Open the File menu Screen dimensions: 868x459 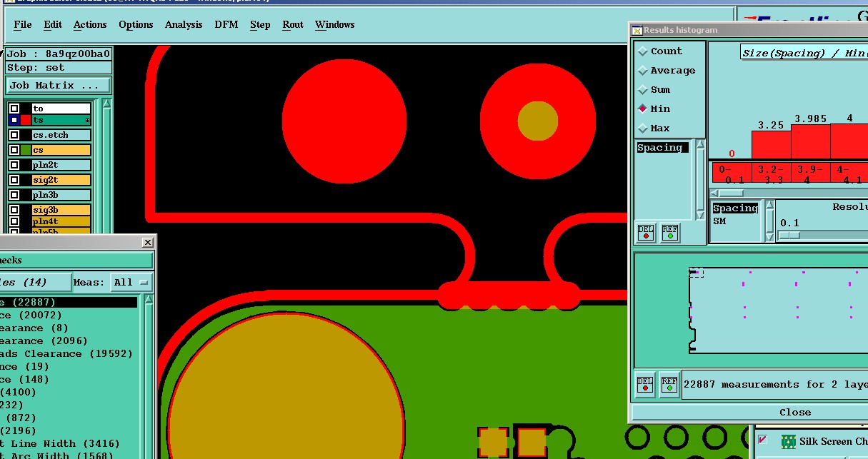coord(23,24)
